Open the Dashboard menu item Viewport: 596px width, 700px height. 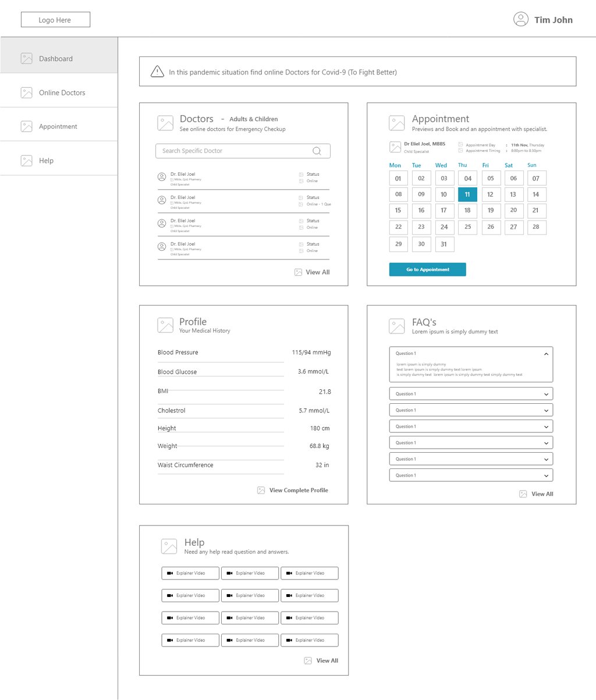click(x=59, y=55)
